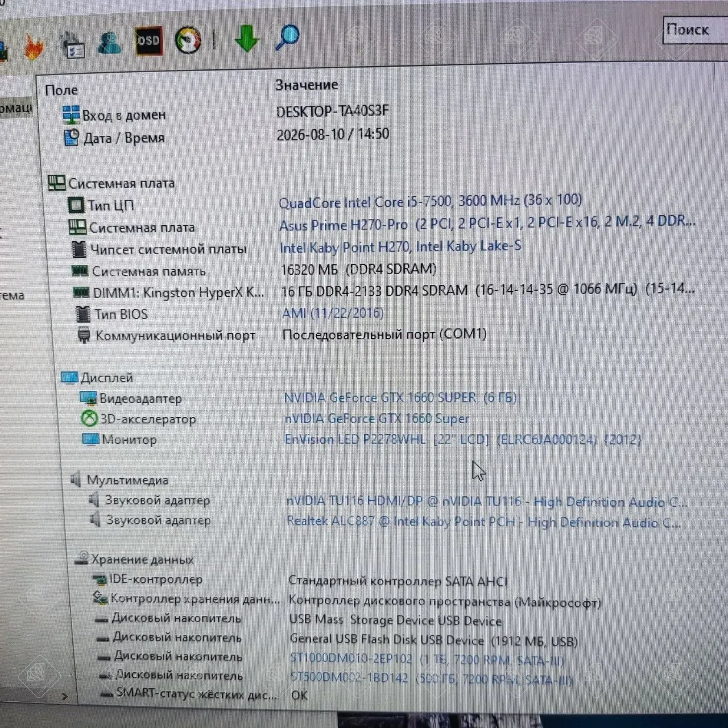Click the icon beside 'Коммуникационный порт'
This screenshot has height=728, width=728.
tap(84, 336)
